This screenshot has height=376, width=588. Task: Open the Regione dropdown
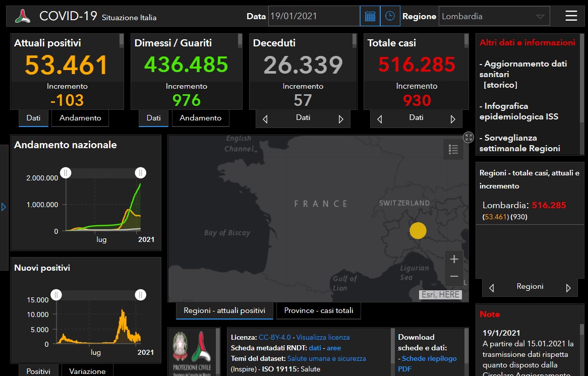tap(494, 16)
